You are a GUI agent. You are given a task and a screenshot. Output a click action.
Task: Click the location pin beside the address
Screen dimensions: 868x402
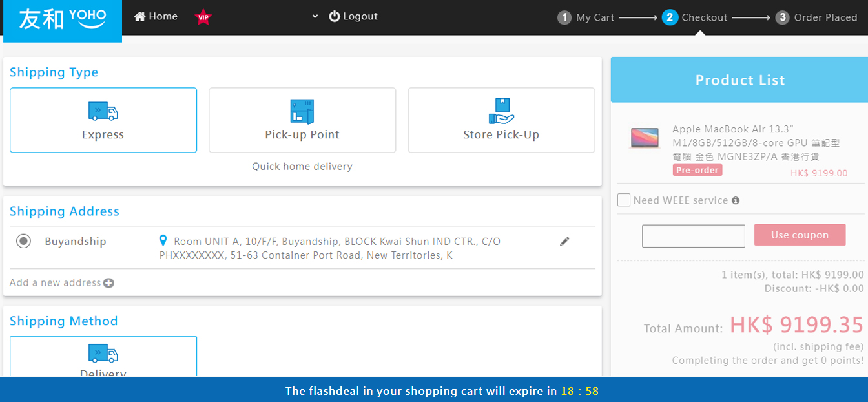pyautogui.click(x=163, y=240)
